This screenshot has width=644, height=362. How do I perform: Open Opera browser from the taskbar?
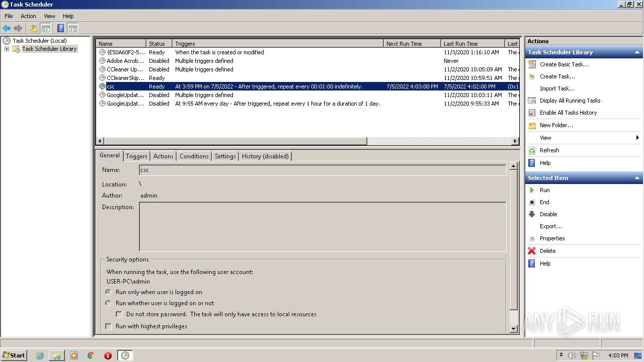click(x=108, y=355)
